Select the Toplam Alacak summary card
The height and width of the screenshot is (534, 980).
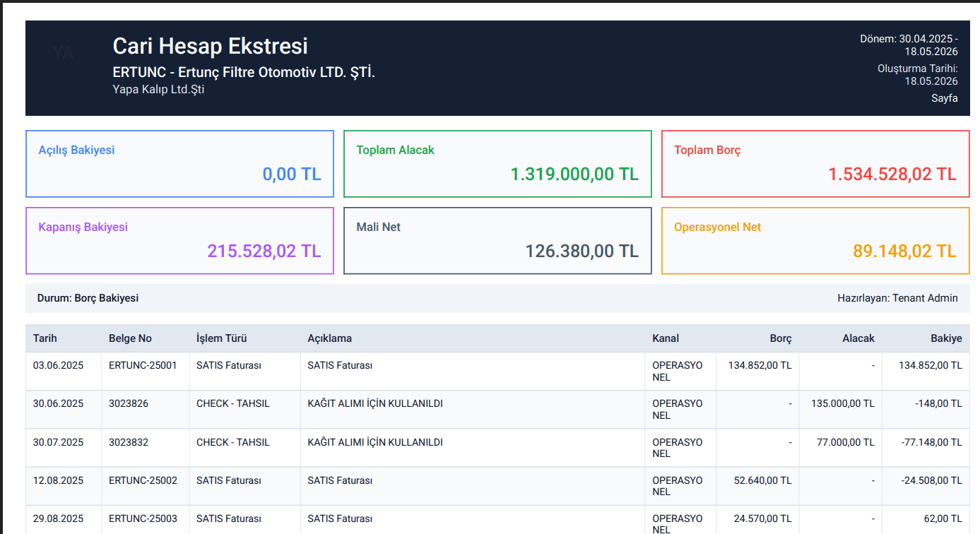pyautogui.click(x=497, y=164)
